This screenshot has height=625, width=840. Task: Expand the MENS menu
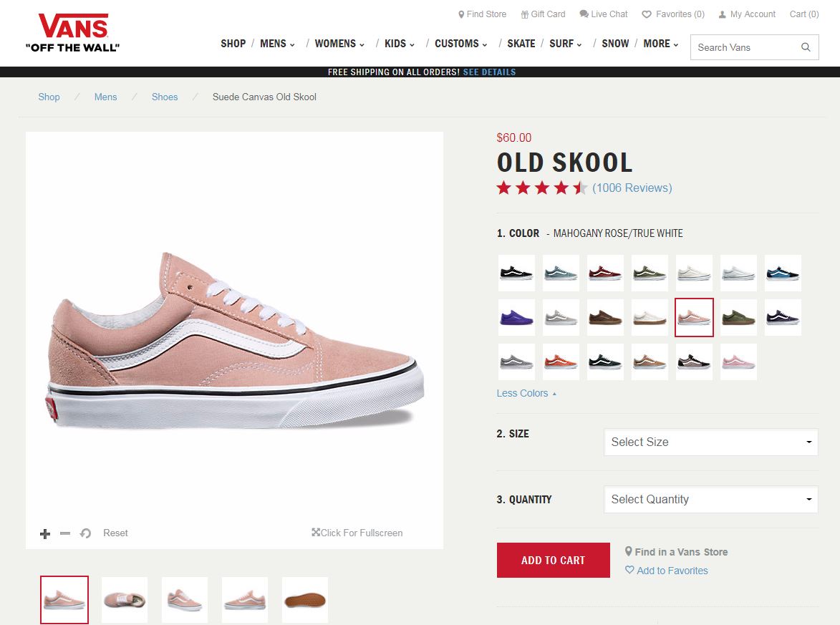point(277,44)
